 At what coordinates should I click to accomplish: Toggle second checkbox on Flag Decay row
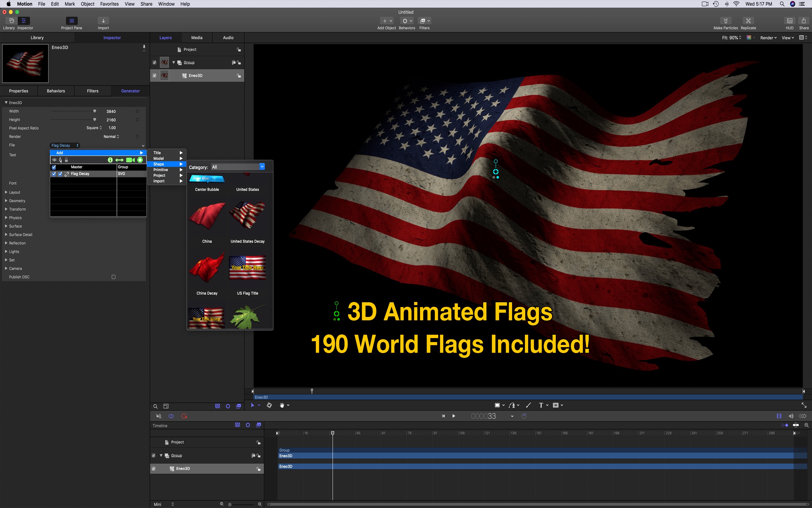[x=60, y=174]
